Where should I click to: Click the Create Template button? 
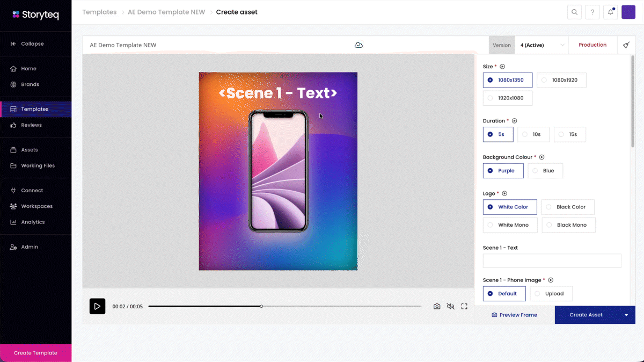[x=35, y=353]
